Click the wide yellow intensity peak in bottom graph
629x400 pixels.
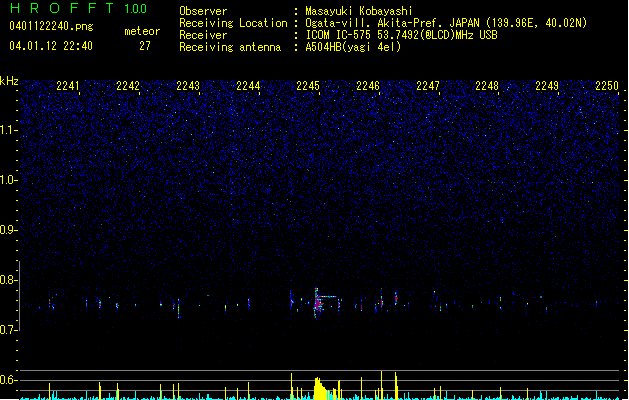click(x=320, y=388)
